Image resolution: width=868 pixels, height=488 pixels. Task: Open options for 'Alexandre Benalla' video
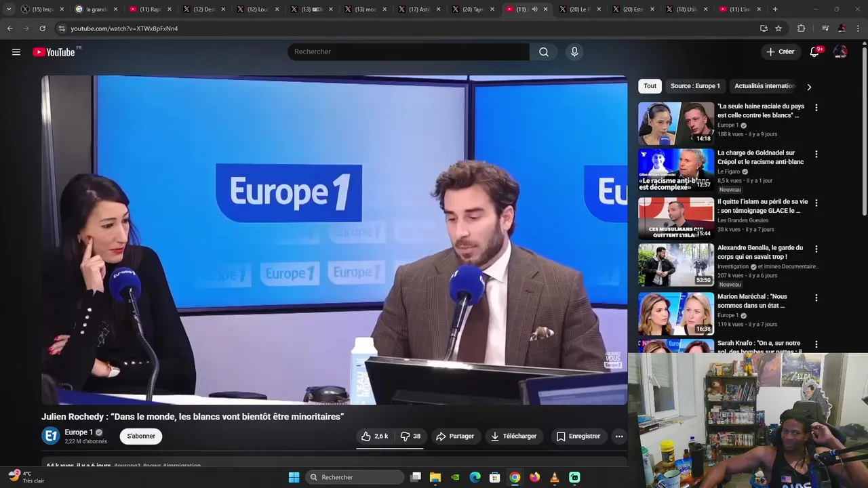[x=816, y=249]
